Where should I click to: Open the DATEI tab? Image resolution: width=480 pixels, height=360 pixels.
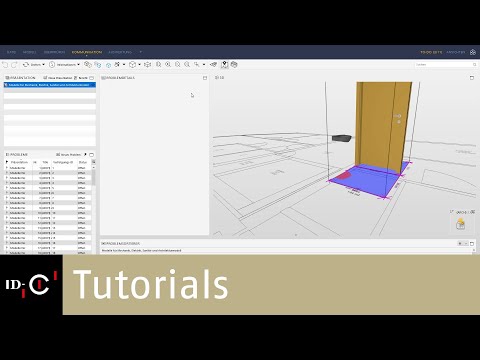click(11, 52)
